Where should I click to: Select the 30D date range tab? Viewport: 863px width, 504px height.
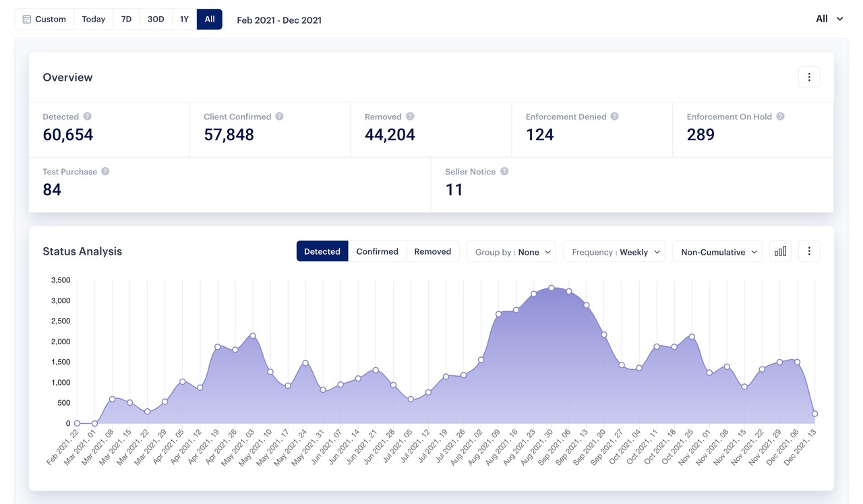pyautogui.click(x=156, y=20)
